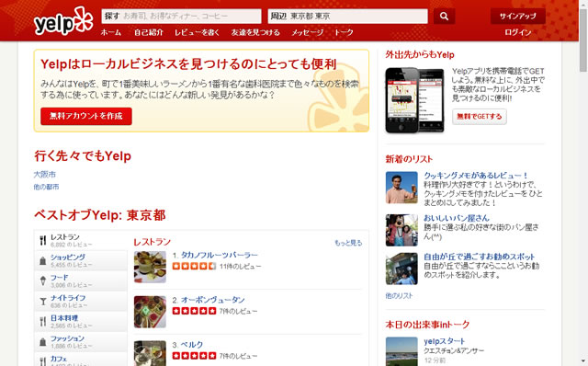Click the cocktail glass icon beside ナイトライフ
Image resolution: width=588 pixels, height=366 pixels.
tap(43, 301)
